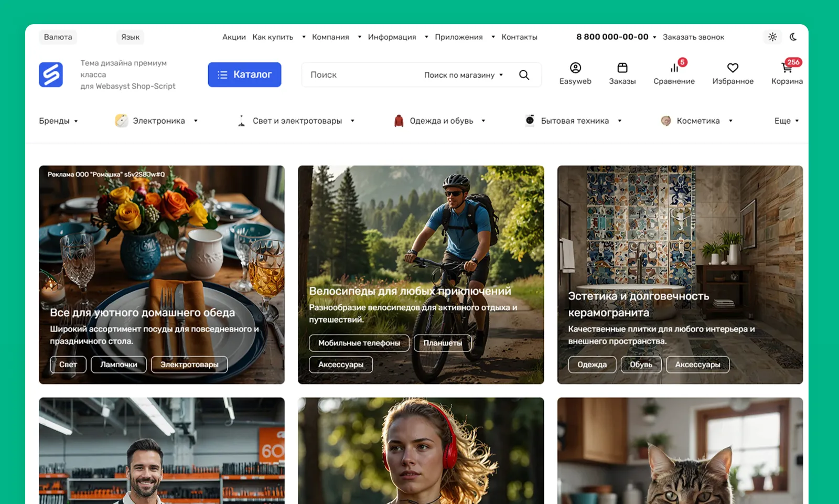
Task: Click the Заказать звонок link
Action: (x=693, y=37)
